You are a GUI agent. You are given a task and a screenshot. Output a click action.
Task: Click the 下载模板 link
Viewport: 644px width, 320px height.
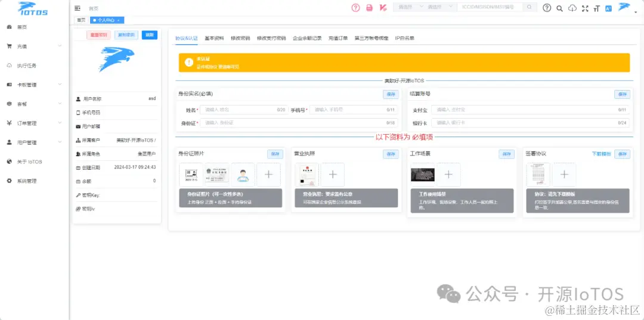(601, 154)
